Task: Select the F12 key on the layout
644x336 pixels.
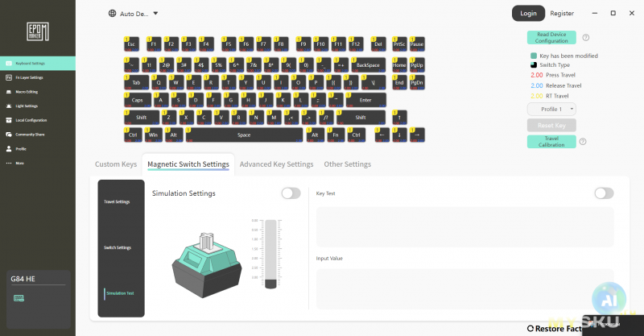Action: click(x=356, y=44)
